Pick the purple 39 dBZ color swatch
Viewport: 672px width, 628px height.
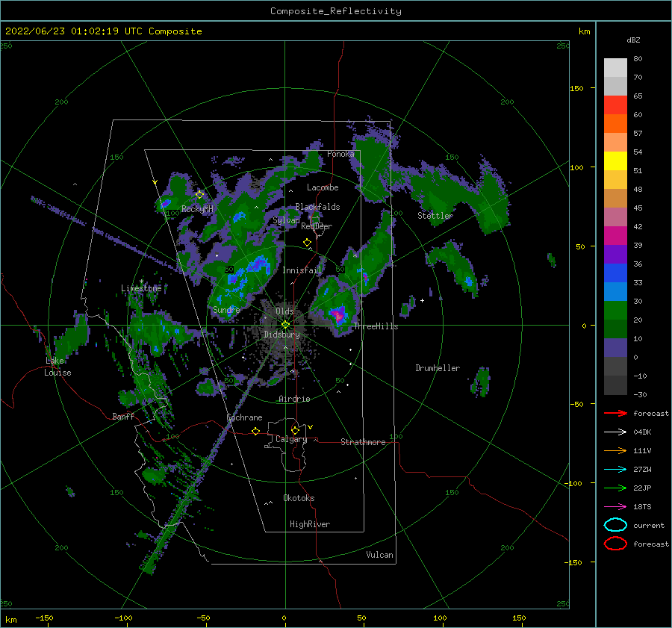(x=615, y=254)
